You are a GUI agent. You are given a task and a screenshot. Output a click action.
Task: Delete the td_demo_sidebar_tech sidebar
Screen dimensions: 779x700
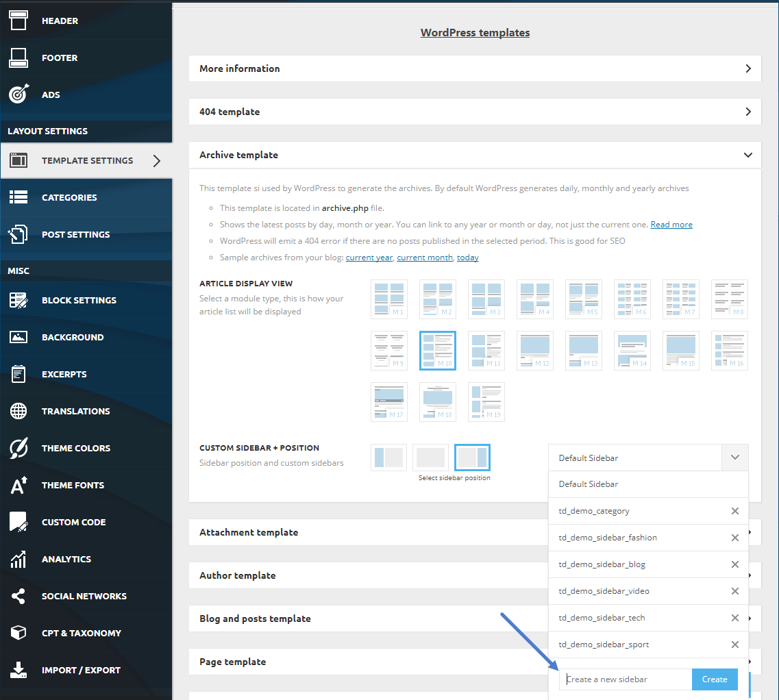tap(734, 618)
